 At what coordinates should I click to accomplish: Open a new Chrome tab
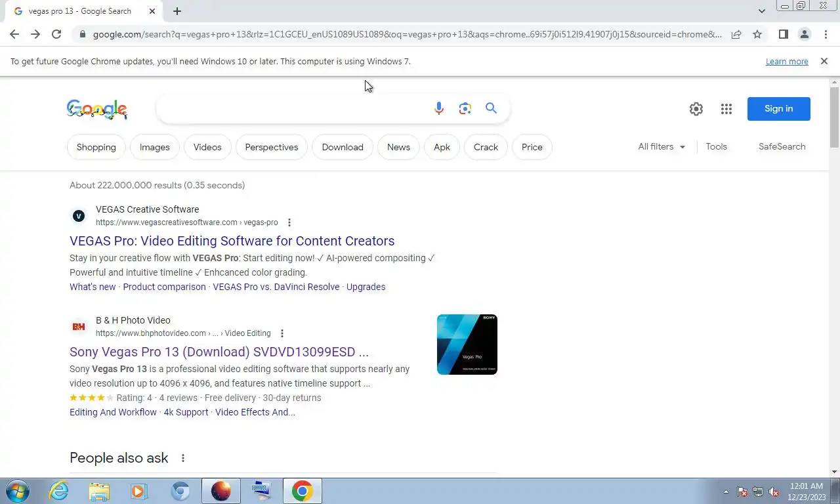point(177,11)
